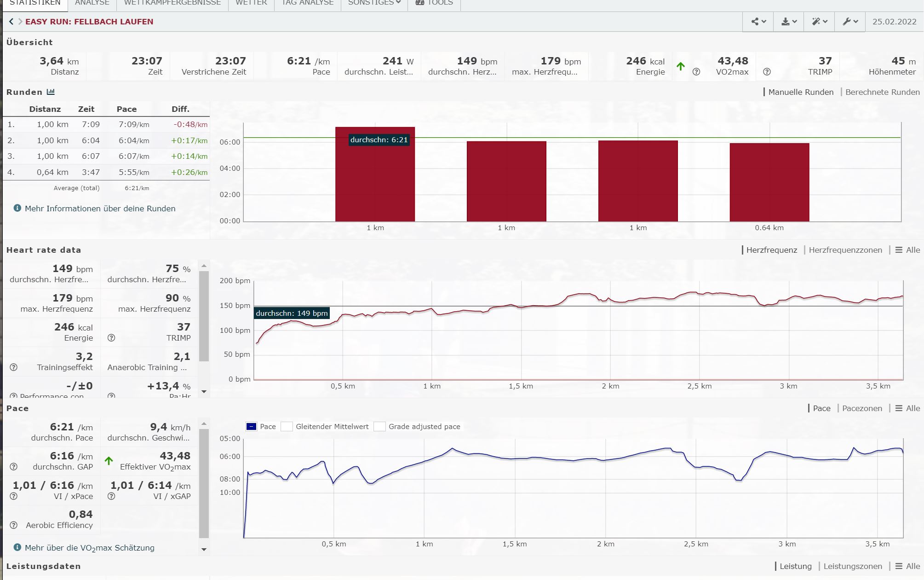Go to previous activity with left chevron

pos(11,22)
